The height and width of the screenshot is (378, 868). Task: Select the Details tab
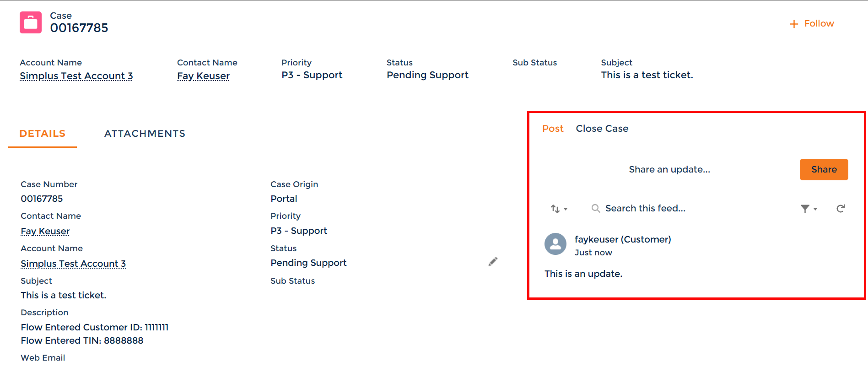click(43, 134)
